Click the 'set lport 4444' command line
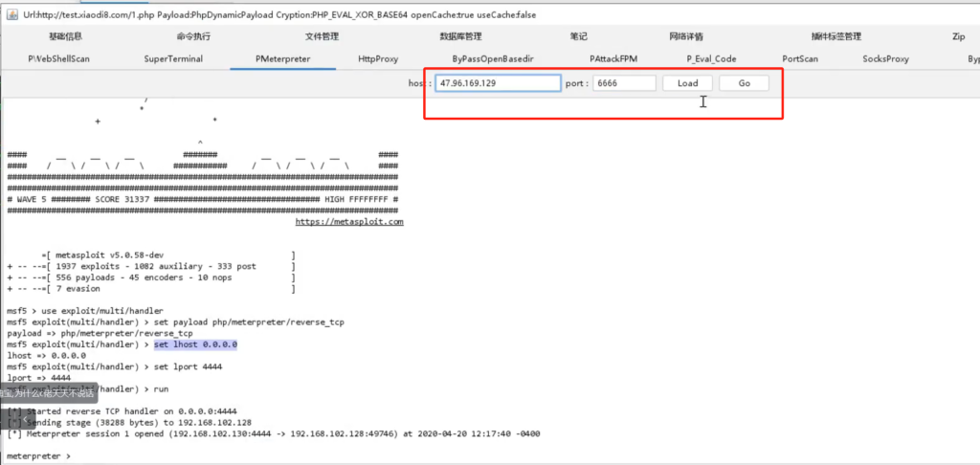This screenshot has width=980, height=465. (x=115, y=366)
